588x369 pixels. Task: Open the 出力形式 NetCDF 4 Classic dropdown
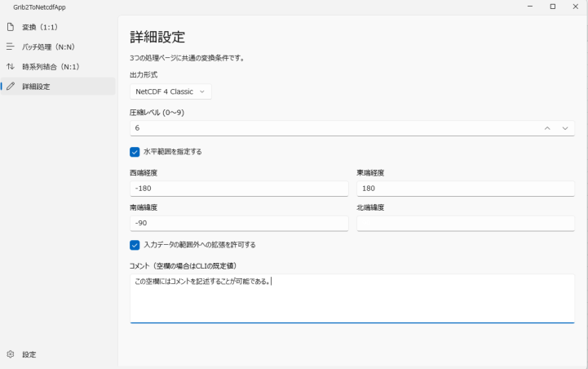click(x=170, y=91)
